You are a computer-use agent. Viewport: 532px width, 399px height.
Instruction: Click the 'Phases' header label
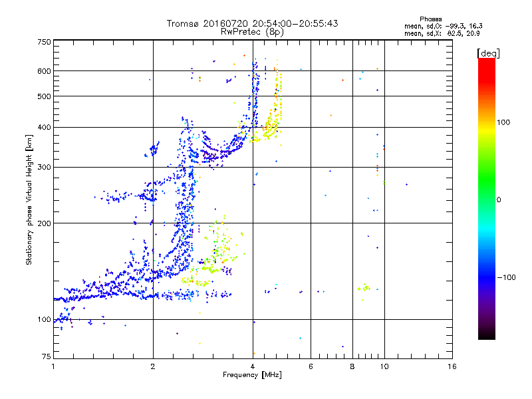pyautogui.click(x=430, y=19)
